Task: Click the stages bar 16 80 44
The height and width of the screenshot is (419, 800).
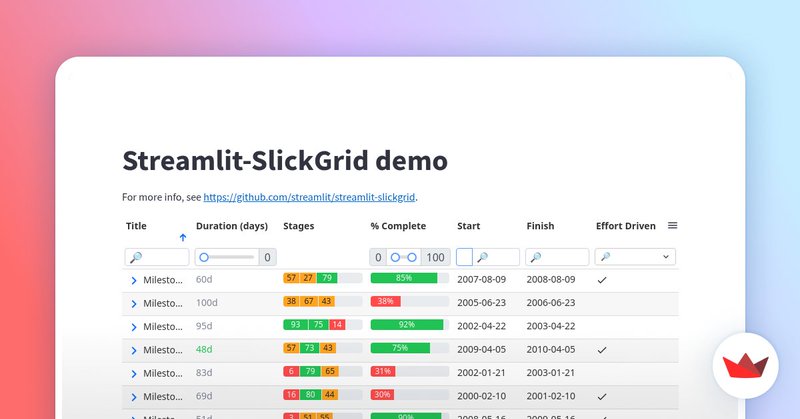Action: click(x=322, y=395)
